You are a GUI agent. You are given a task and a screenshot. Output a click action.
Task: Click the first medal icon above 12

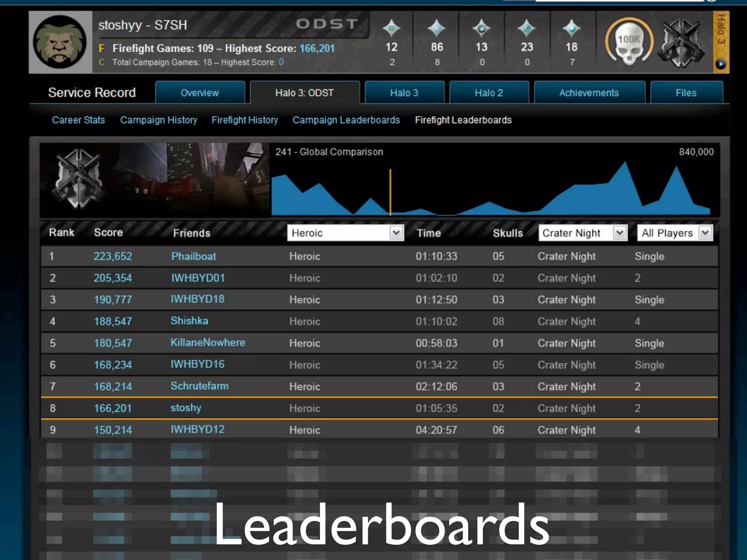391,28
